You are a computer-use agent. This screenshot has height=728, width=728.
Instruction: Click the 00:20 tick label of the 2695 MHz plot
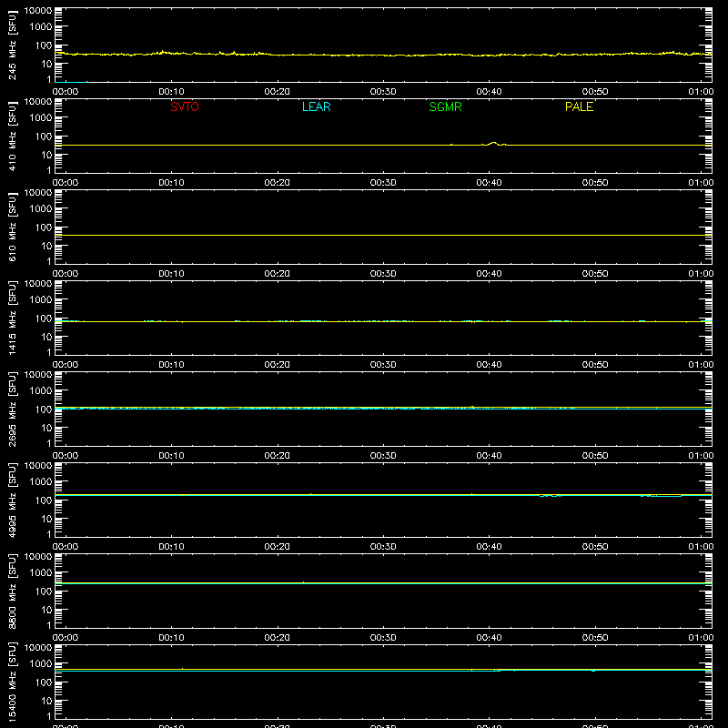point(278,456)
